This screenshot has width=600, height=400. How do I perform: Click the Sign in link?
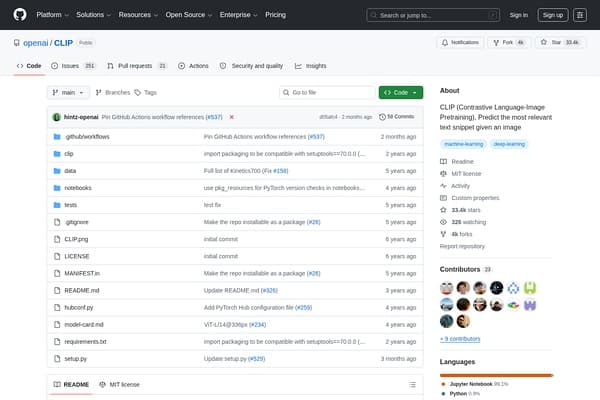[x=518, y=15]
